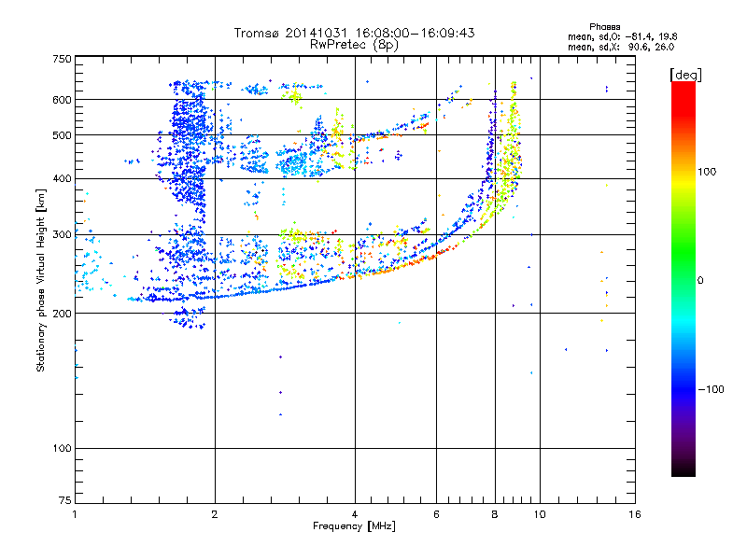Click the y-axis '75' tick label
Viewport: 747px width, 560px height.
point(65,500)
